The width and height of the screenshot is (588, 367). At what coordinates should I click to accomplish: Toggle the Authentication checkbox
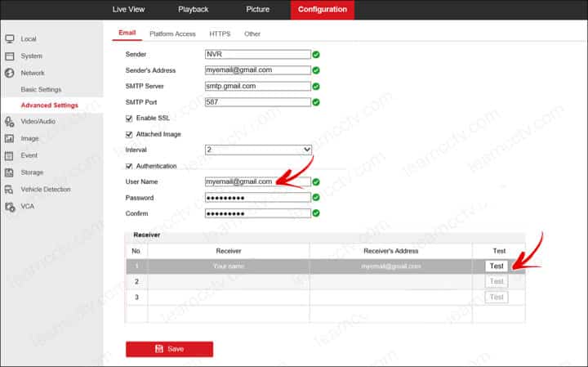[128, 166]
